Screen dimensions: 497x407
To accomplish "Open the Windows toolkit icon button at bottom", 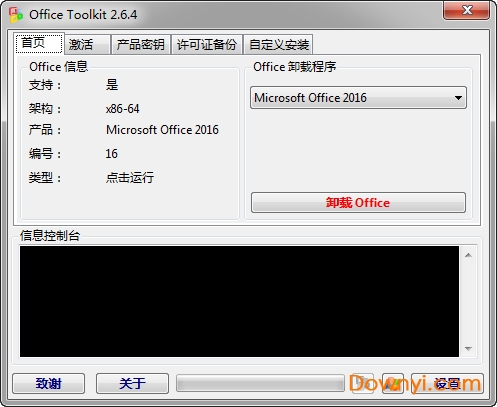I will tap(393, 383).
